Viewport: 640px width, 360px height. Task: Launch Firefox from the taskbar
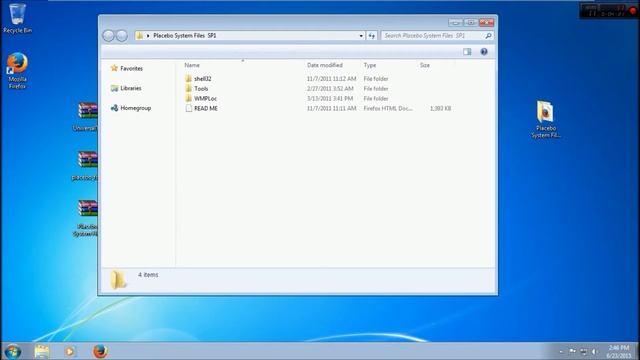pos(100,351)
